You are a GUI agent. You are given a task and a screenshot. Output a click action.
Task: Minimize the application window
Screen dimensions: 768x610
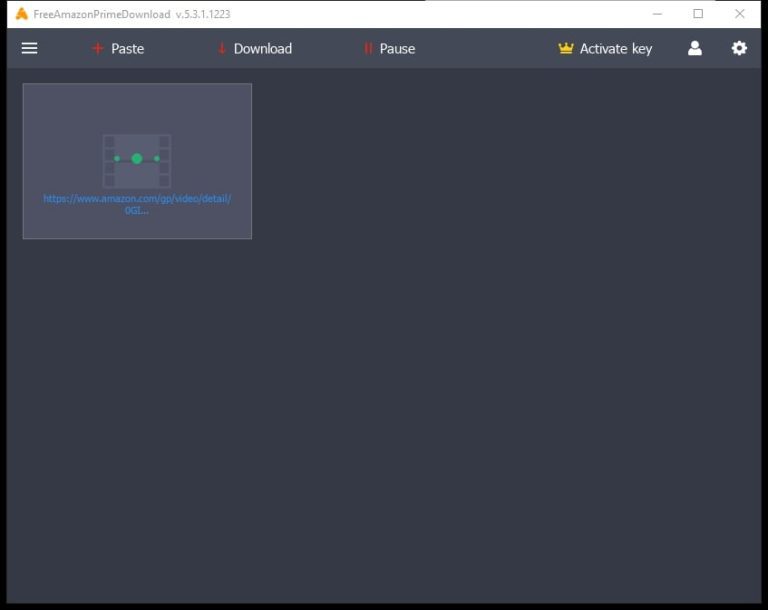tap(657, 14)
